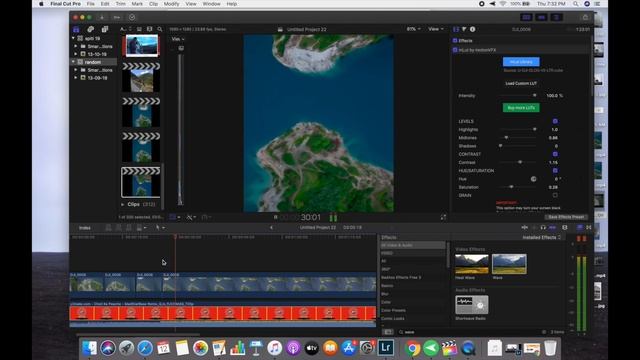Open the Installed Effects dropdown
Image resolution: width=640 pixels, height=360 pixels.
(x=542, y=237)
